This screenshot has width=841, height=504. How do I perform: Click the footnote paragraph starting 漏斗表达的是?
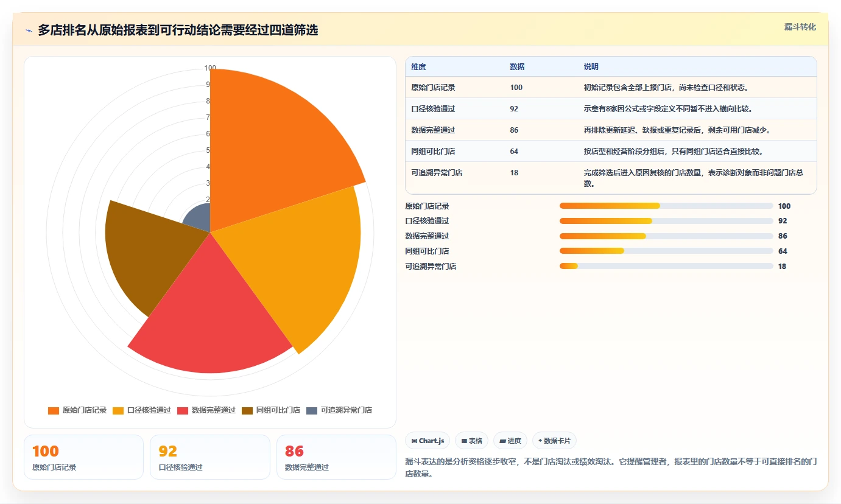[611, 467]
